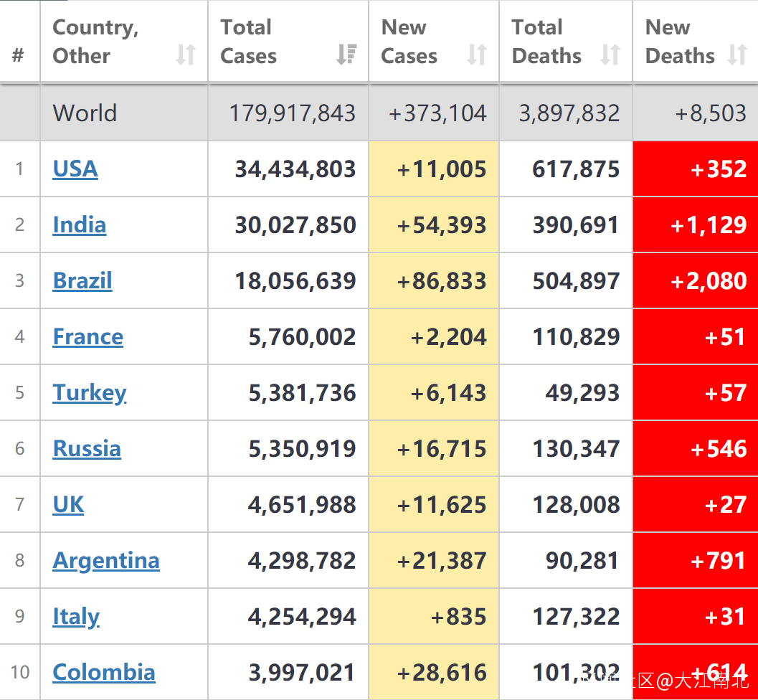Click the Brazil link

82,281
